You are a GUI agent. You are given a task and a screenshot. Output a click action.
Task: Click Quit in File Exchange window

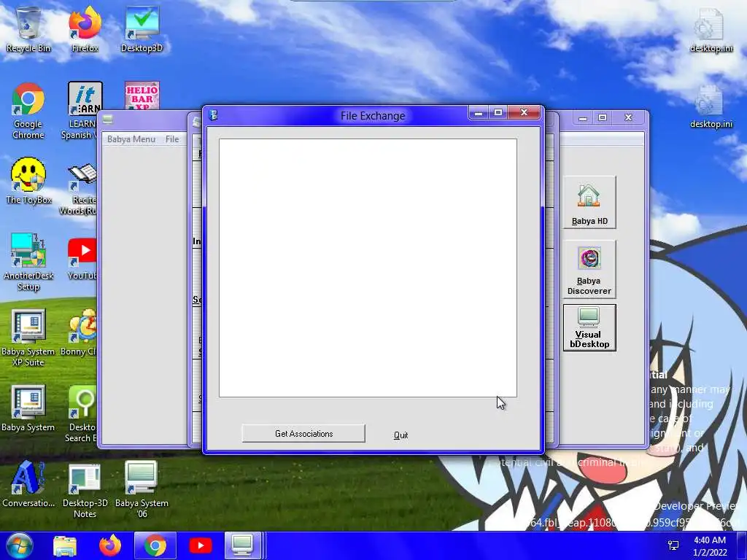tap(400, 435)
